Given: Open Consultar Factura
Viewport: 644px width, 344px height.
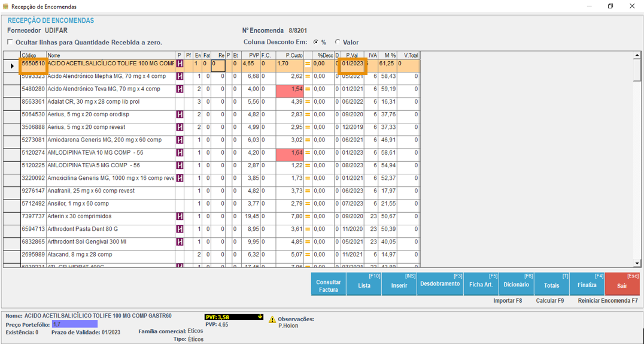Looking at the screenshot, I should [329, 285].
